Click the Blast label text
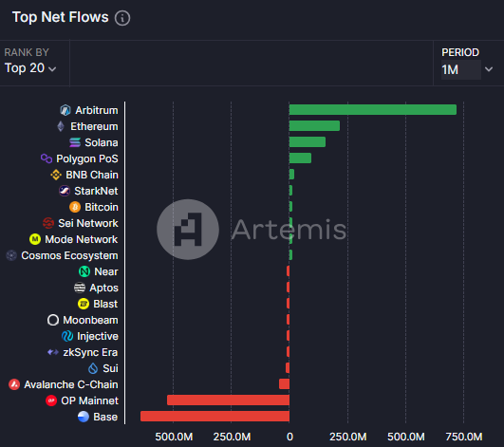This screenshot has height=447, width=504. click(x=105, y=304)
